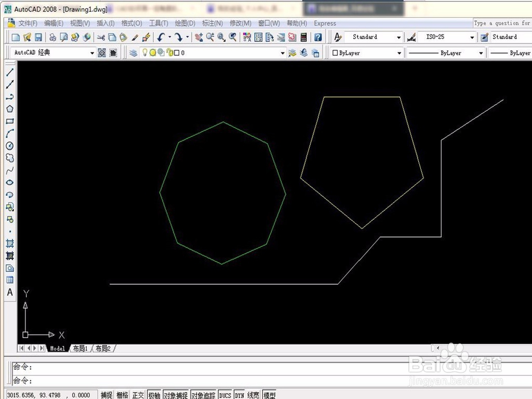The height and width of the screenshot is (399, 532).
Task: Toggle 对象追踪 object tracking in status bar
Action: pyautogui.click(x=203, y=395)
